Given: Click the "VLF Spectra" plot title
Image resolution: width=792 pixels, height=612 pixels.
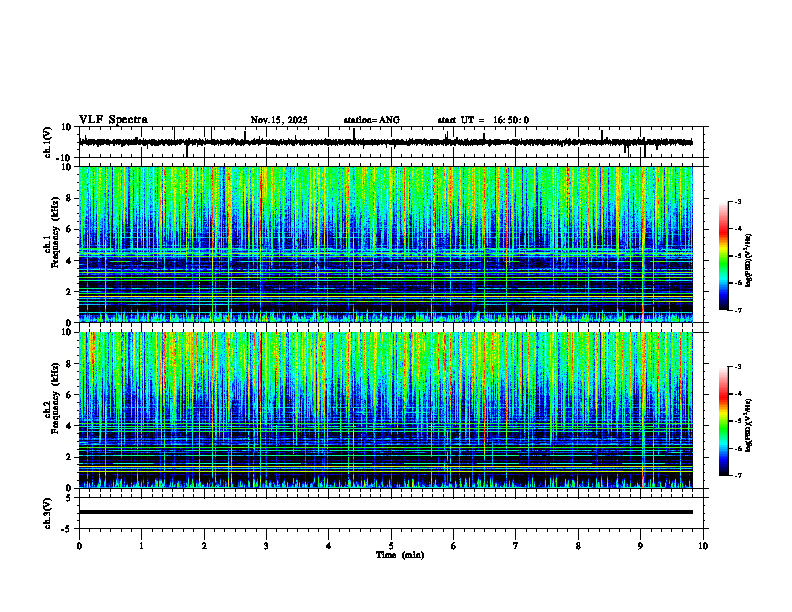Looking at the screenshot, I should (x=113, y=120).
